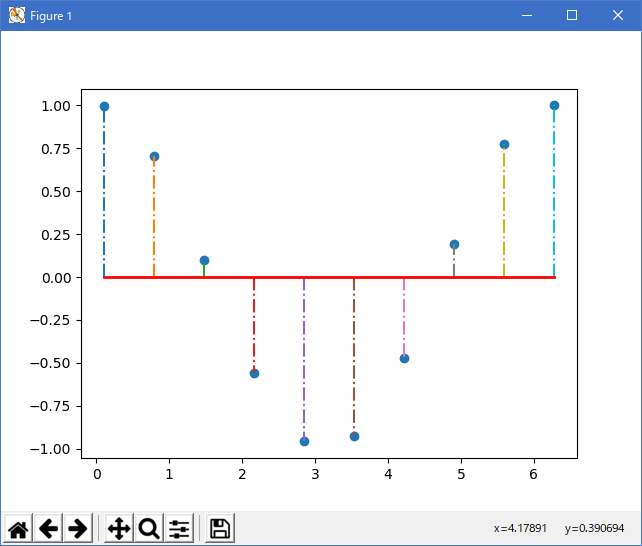
Task: Activate the Pan axes tool
Action: 119,528
